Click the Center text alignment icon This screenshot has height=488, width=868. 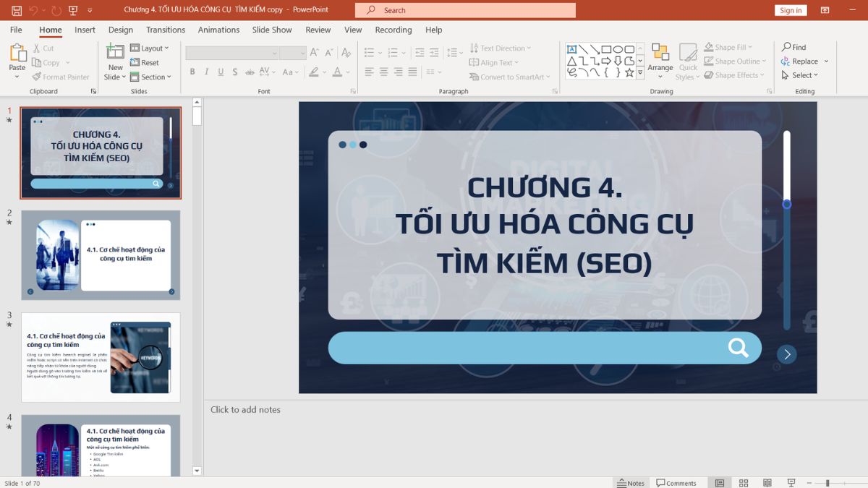pyautogui.click(x=383, y=72)
